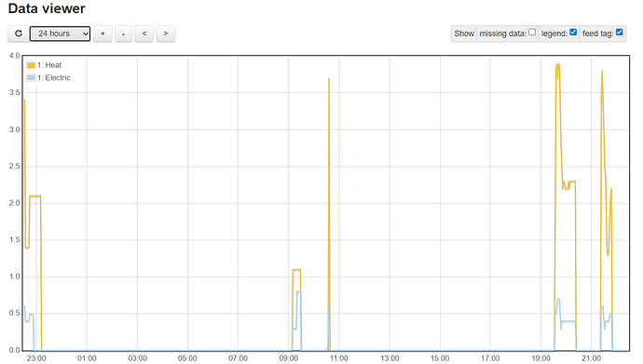Click the blue Electric legend swatch

click(x=31, y=78)
